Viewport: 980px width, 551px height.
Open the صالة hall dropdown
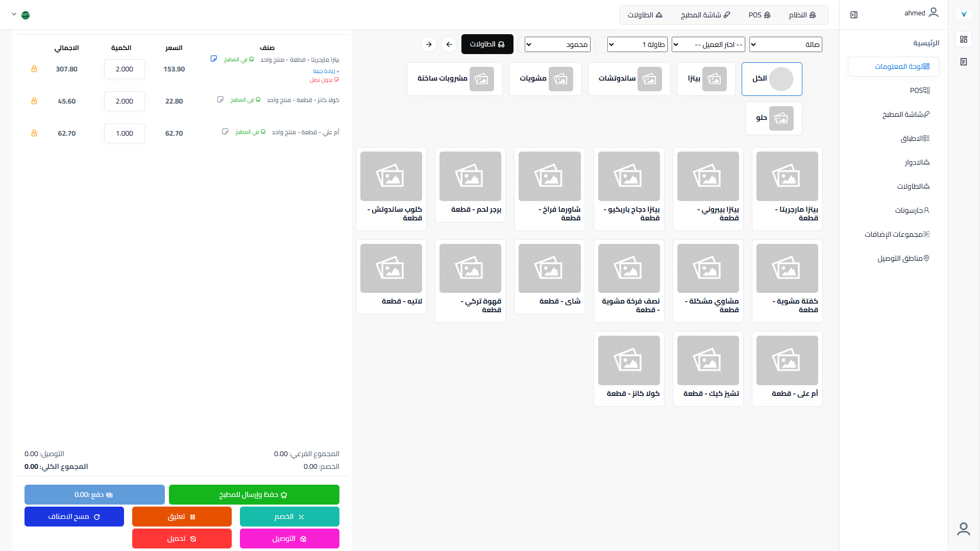(x=786, y=44)
